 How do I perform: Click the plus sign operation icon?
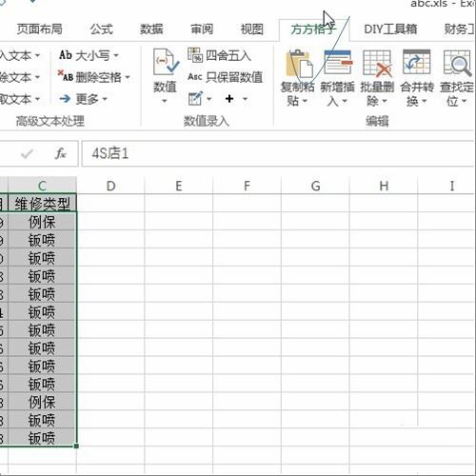pyautogui.click(x=229, y=99)
